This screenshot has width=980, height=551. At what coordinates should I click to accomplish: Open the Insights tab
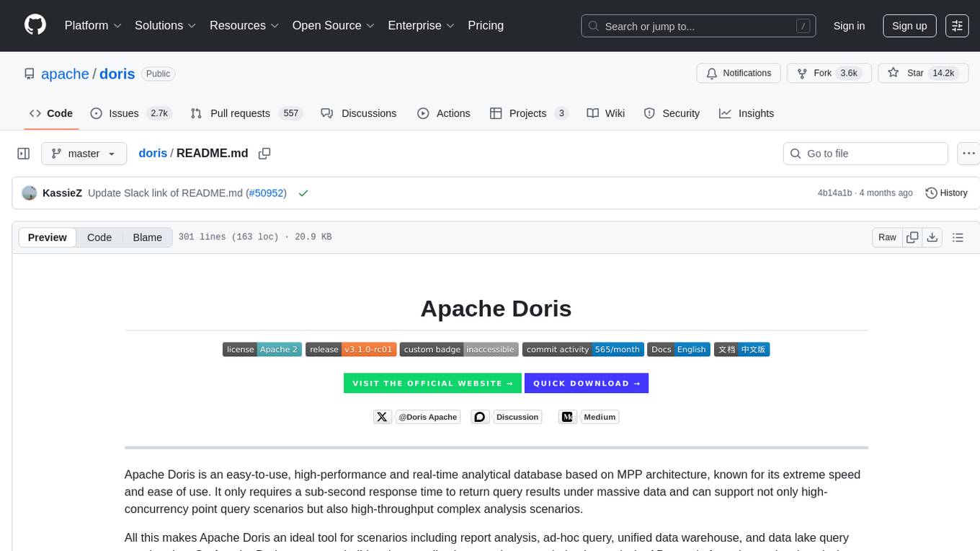747,113
